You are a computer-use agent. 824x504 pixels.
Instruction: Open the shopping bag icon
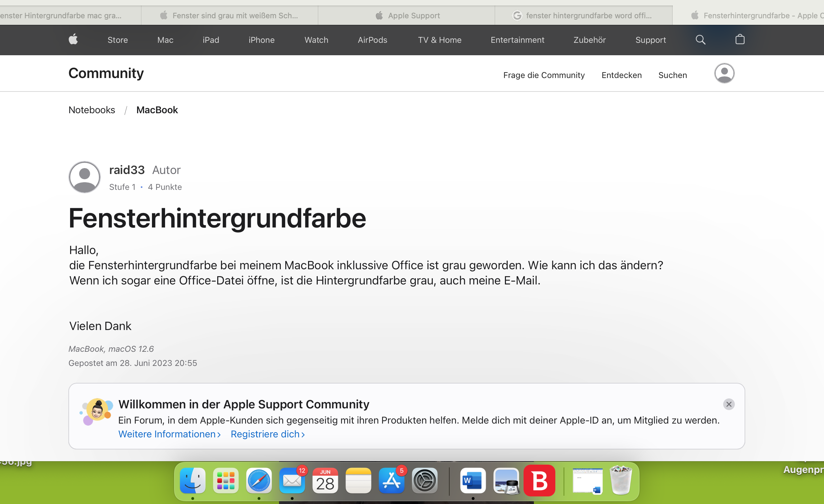[740, 40]
